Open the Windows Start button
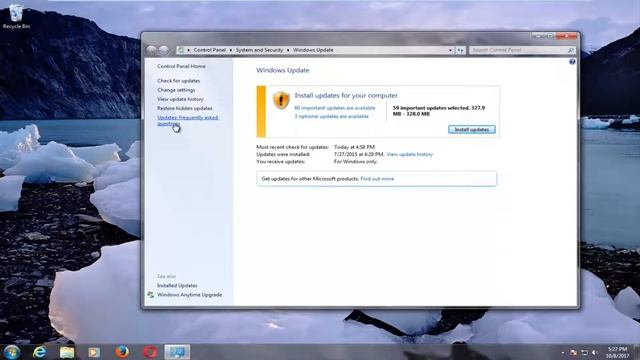The height and width of the screenshot is (360, 640). click(11, 352)
